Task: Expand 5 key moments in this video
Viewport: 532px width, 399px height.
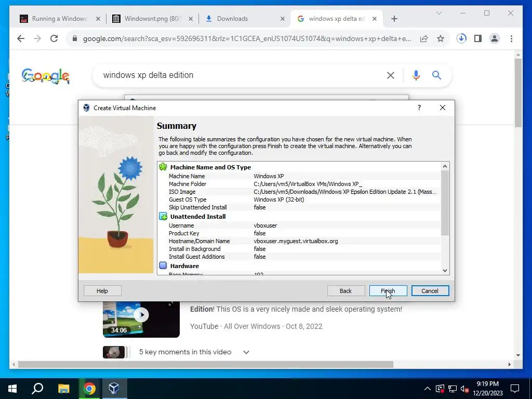Action: 246,352
